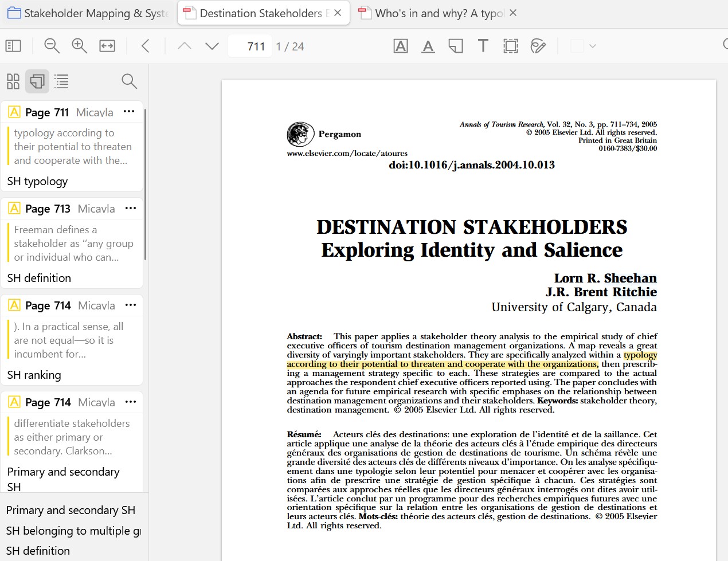Go back to previous view arrow
The width and height of the screenshot is (728, 561).
pyautogui.click(x=146, y=46)
